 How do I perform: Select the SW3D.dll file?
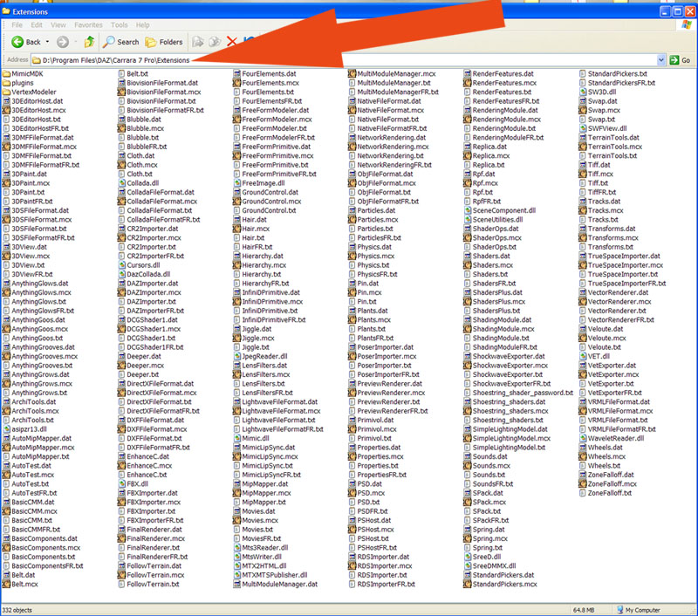(598, 92)
